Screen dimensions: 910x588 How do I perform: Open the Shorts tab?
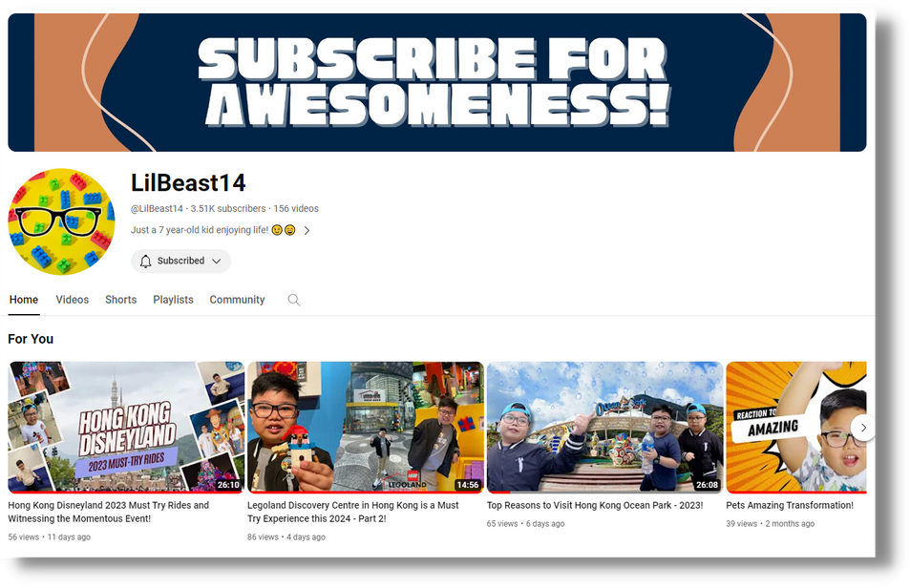tap(120, 300)
